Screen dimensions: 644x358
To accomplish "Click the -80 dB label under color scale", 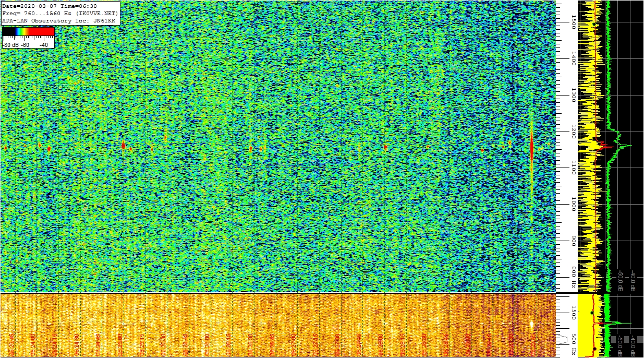I will pyautogui.click(x=11, y=45).
